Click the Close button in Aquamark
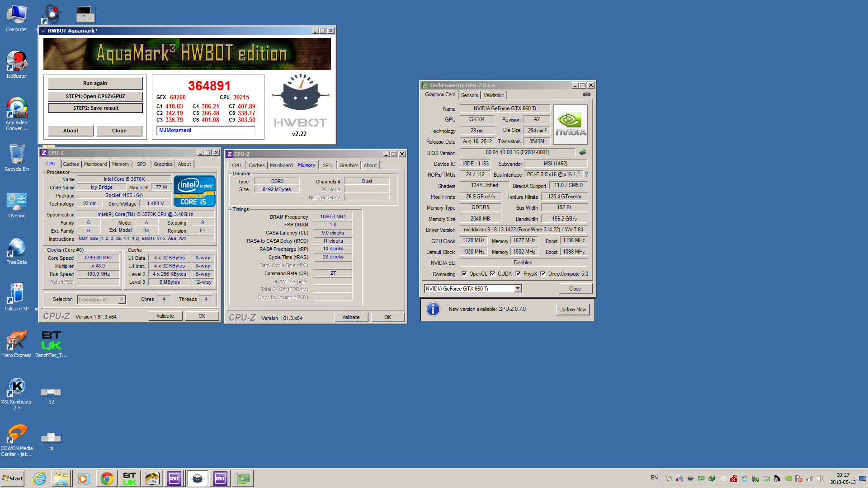This screenshot has height=488, width=868. (x=119, y=131)
